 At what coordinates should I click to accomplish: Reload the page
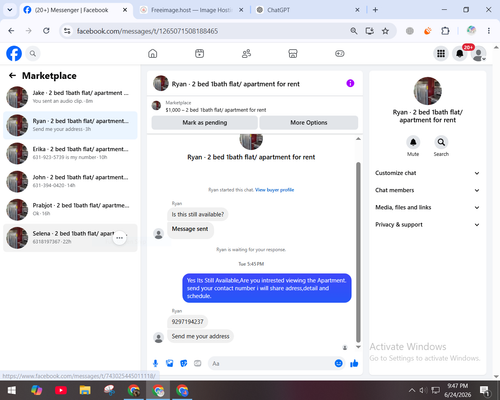point(46,31)
